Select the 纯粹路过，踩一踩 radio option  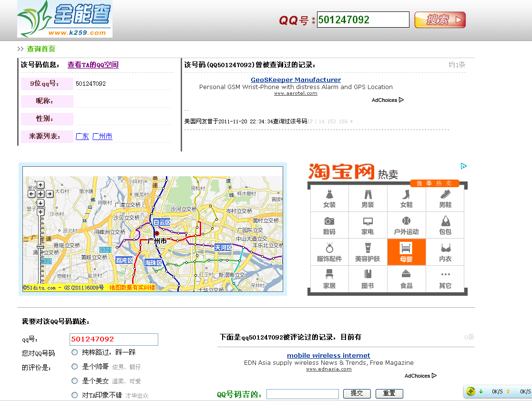[74, 352]
